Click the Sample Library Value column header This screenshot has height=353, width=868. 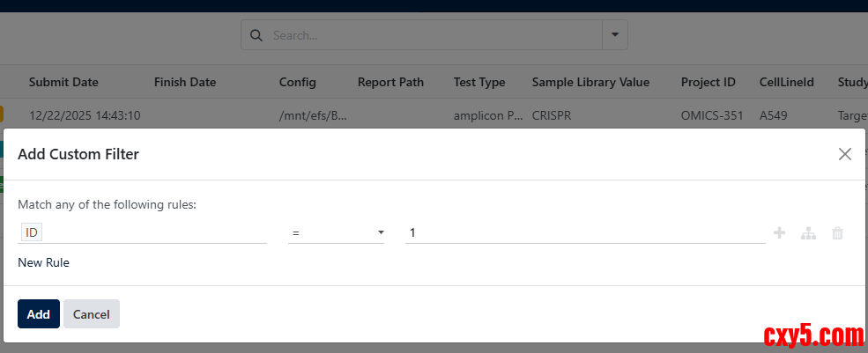pyautogui.click(x=590, y=83)
